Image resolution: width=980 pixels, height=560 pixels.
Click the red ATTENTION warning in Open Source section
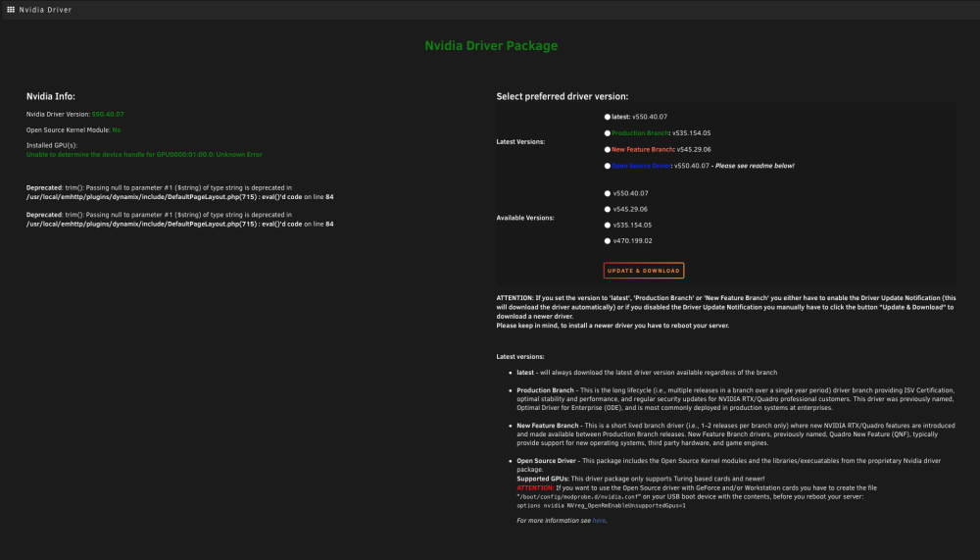pyautogui.click(x=535, y=488)
